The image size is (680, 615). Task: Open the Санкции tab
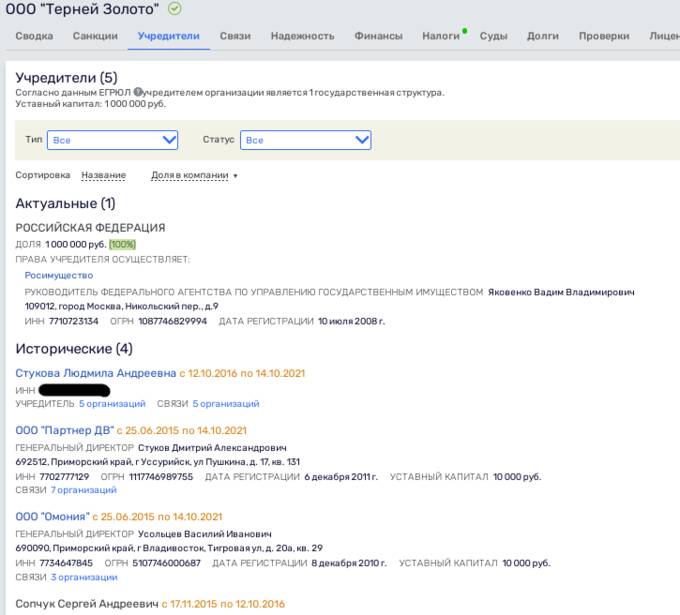pos(95,36)
